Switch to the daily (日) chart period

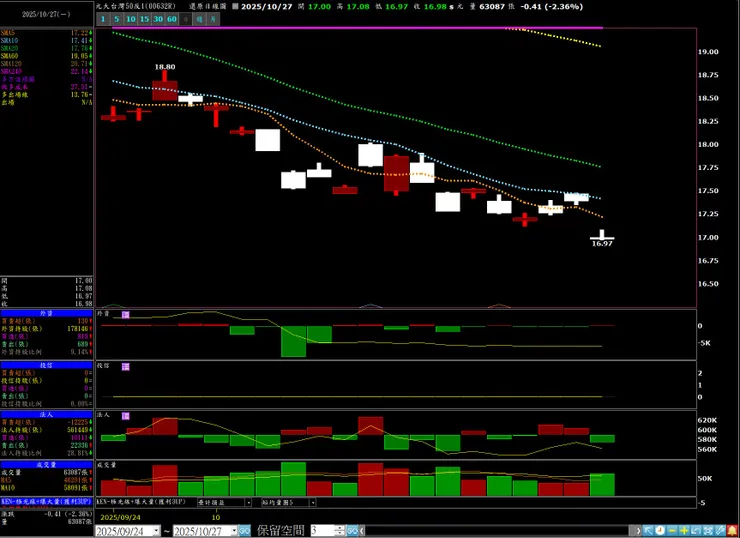point(186,19)
